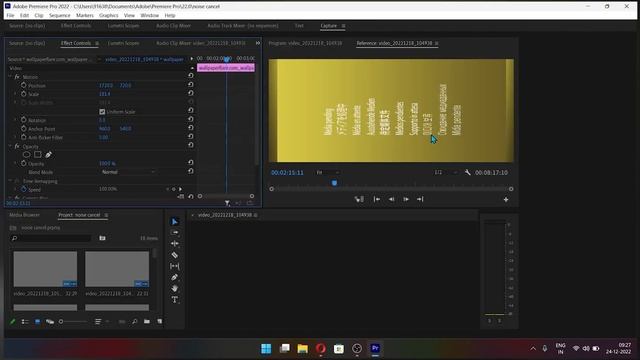
Task: Toggle animation stopwatch for Speed
Action: [24, 189]
